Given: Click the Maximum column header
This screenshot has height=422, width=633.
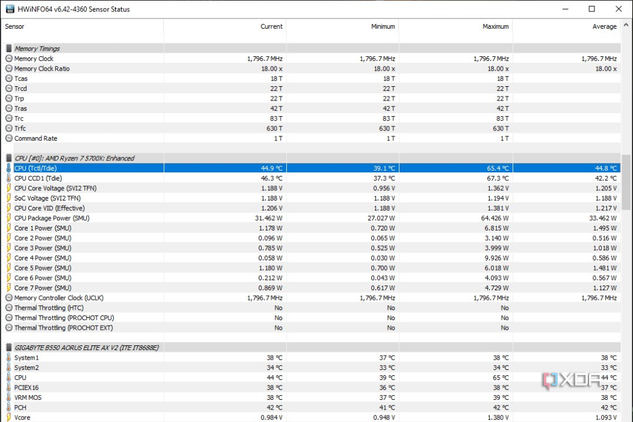Looking at the screenshot, I should click(496, 26).
